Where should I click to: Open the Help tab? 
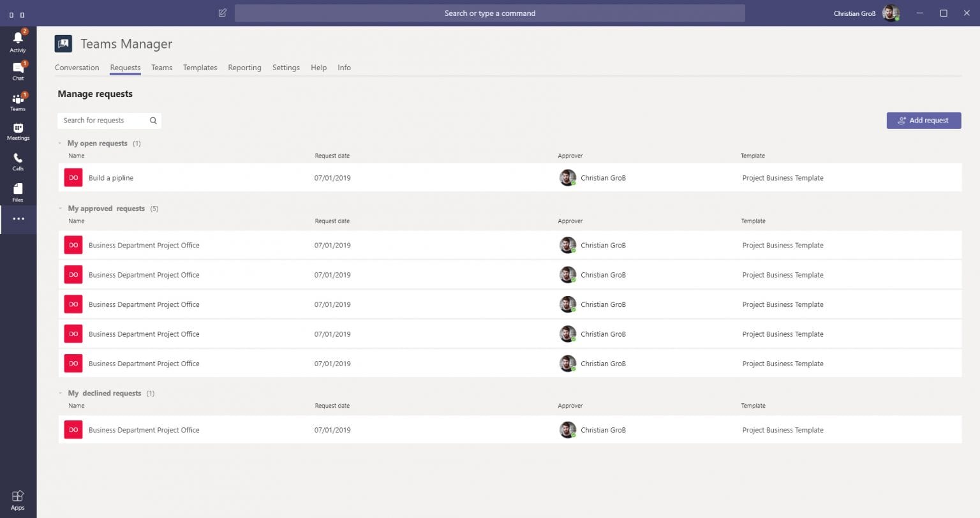click(x=318, y=68)
